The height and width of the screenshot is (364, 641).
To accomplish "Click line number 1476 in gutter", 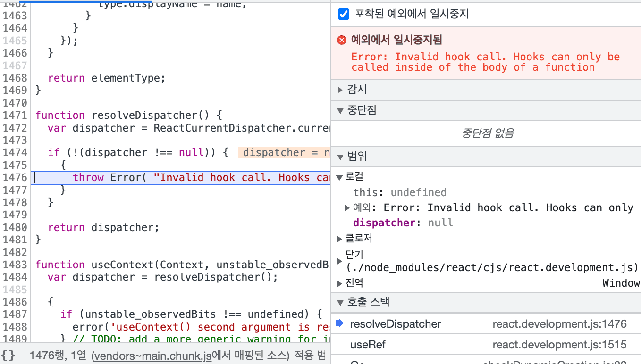I will tap(15, 177).
